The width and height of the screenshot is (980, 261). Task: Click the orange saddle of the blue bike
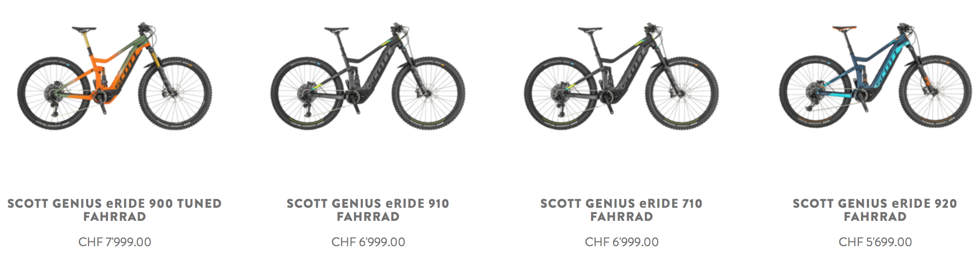(x=844, y=29)
